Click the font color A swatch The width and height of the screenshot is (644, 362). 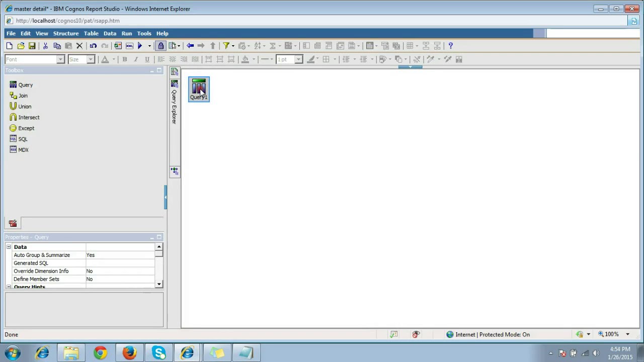[x=105, y=59]
